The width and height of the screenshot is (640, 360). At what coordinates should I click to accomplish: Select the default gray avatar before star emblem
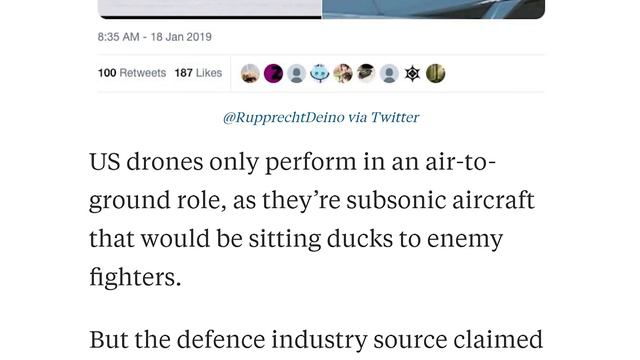pyautogui.click(x=389, y=73)
